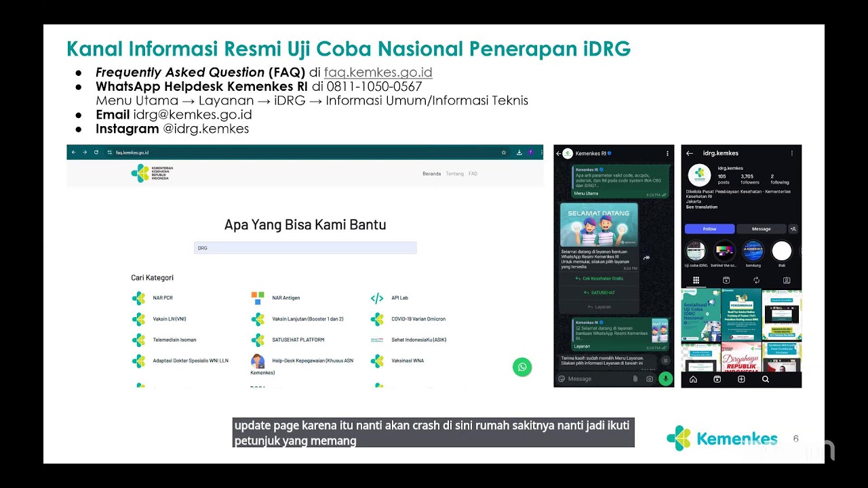The width and height of the screenshot is (868, 488).
Task: Click the code brackets icon for API Lab
Action: 377,298
